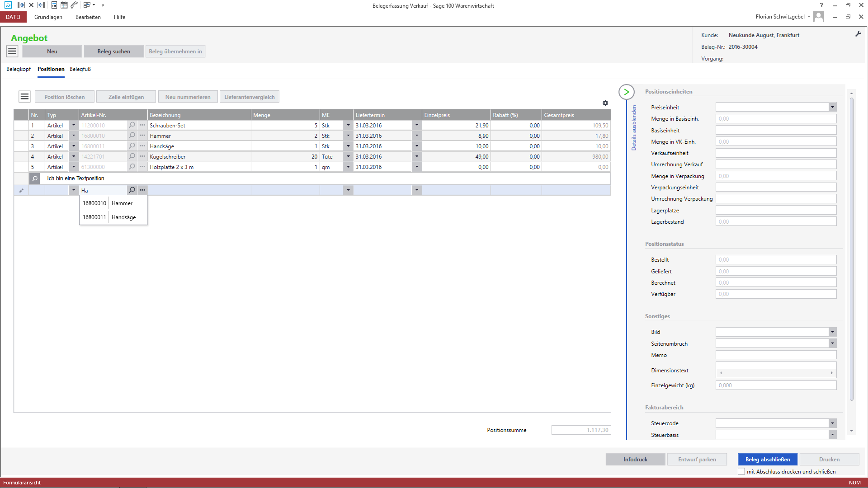
Task: Open Liefertermin date dropdown for Hammer row
Action: 417,136
